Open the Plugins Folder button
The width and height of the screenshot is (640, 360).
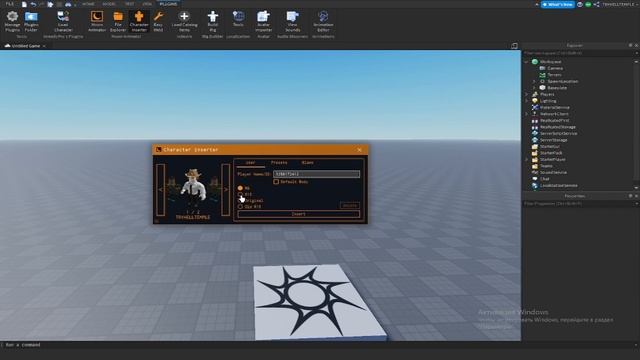pos(31,21)
